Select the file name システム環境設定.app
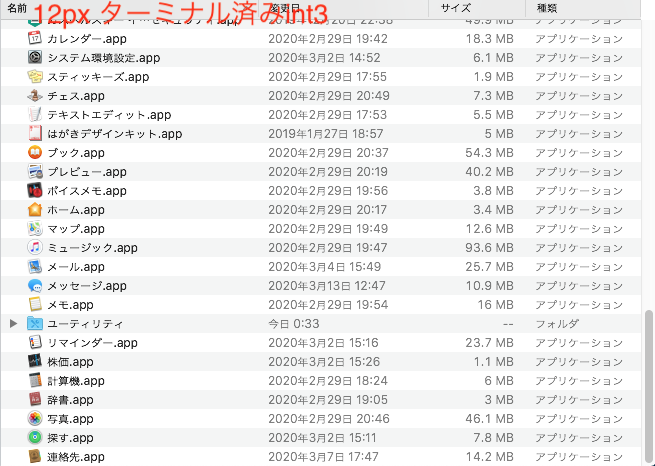Viewport: 655px width, 466px height. pyautogui.click(x=104, y=58)
